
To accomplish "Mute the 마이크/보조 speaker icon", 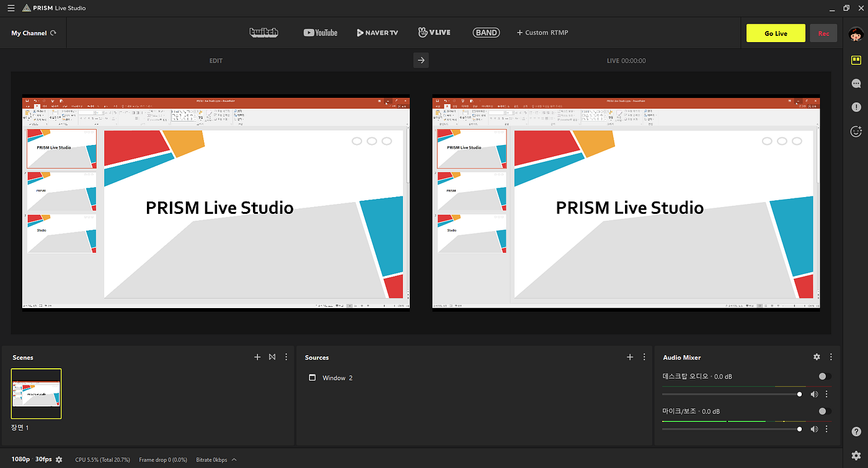I will coord(814,429).
